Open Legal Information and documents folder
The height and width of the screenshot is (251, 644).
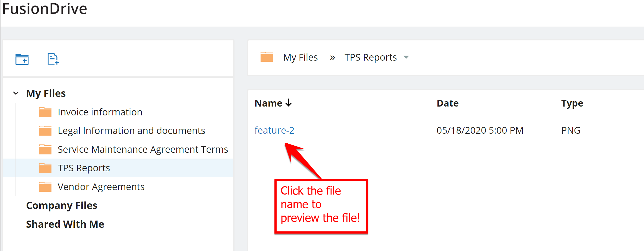131,131
